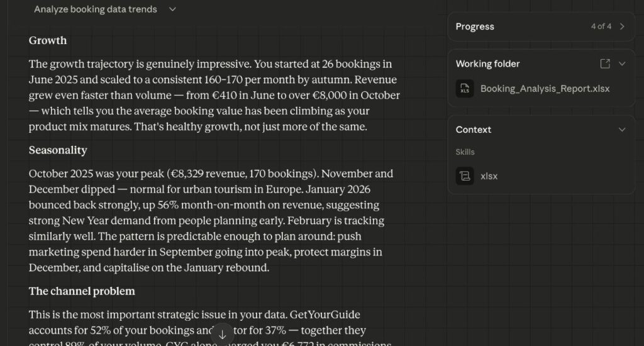Viewport: 644px width, 346px height.
Task: Open Progress details via the right chevron
Action: tap(622, 26)
